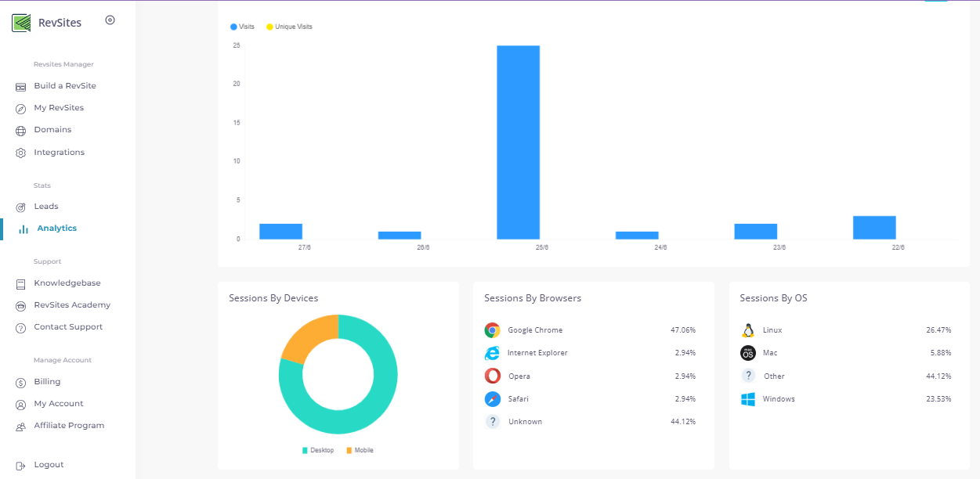Click the Build a RevSite icon
980x479 pixels.
[x=21, y=87]
